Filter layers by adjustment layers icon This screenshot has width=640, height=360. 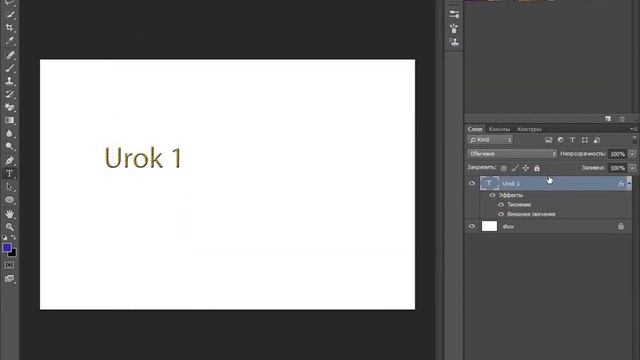pos(560,140)
